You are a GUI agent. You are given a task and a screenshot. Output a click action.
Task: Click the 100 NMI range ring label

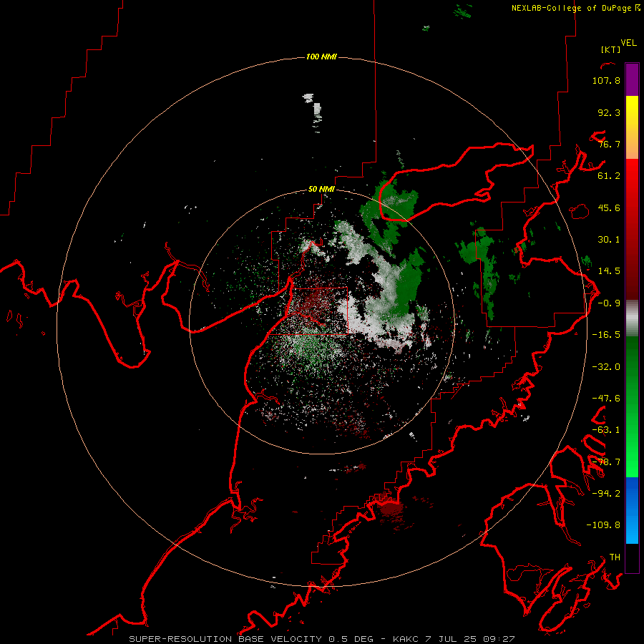(x=321, y=57)
